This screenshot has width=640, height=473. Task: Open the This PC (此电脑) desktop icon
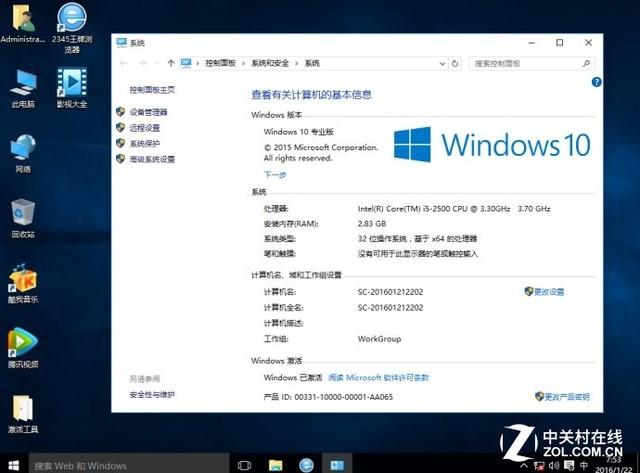[x=23, y=88]
